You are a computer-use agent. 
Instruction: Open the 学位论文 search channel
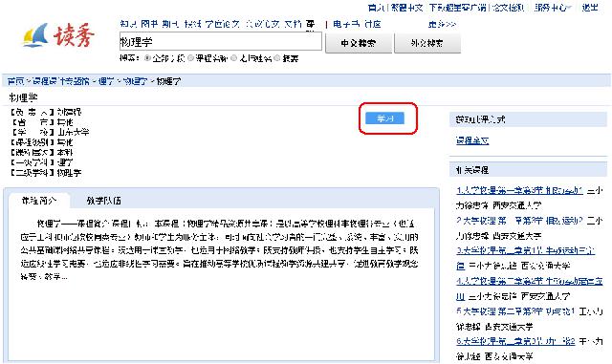[223, 24]
